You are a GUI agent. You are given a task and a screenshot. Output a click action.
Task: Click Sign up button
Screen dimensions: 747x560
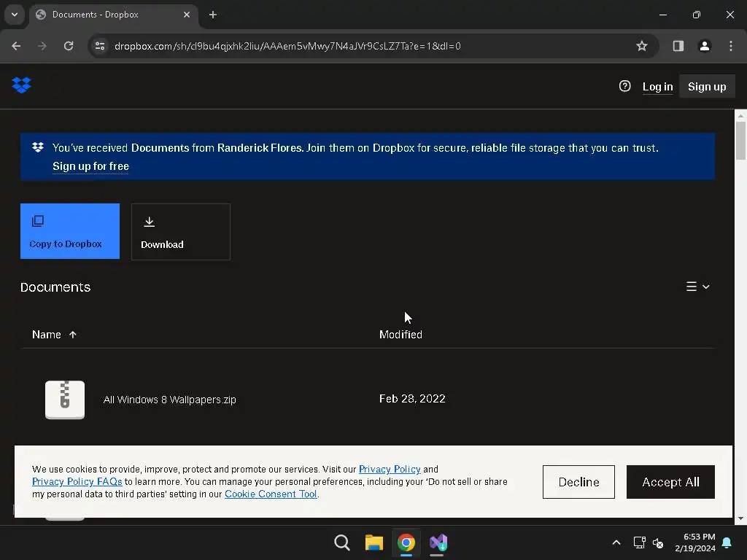point(707,87)
